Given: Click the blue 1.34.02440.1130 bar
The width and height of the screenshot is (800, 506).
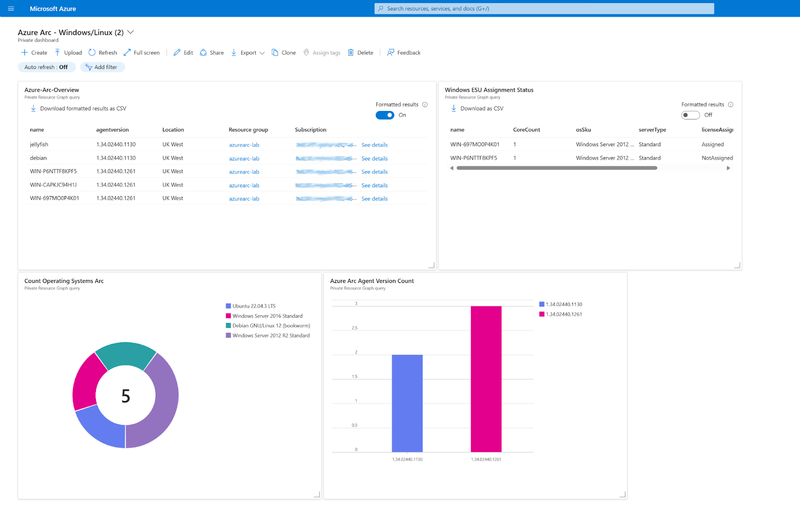Looking at the screenshot, I should [x=407, y=403].
